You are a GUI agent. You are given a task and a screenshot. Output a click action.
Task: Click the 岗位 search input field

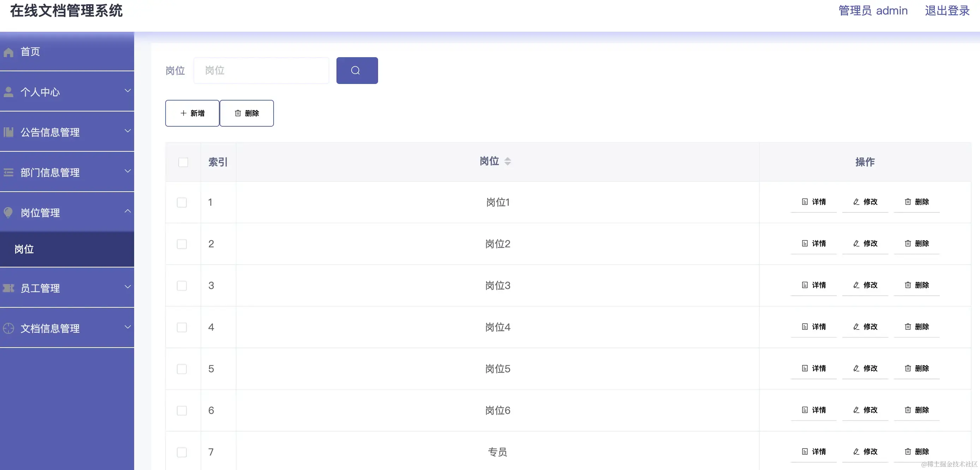(261, 70)
